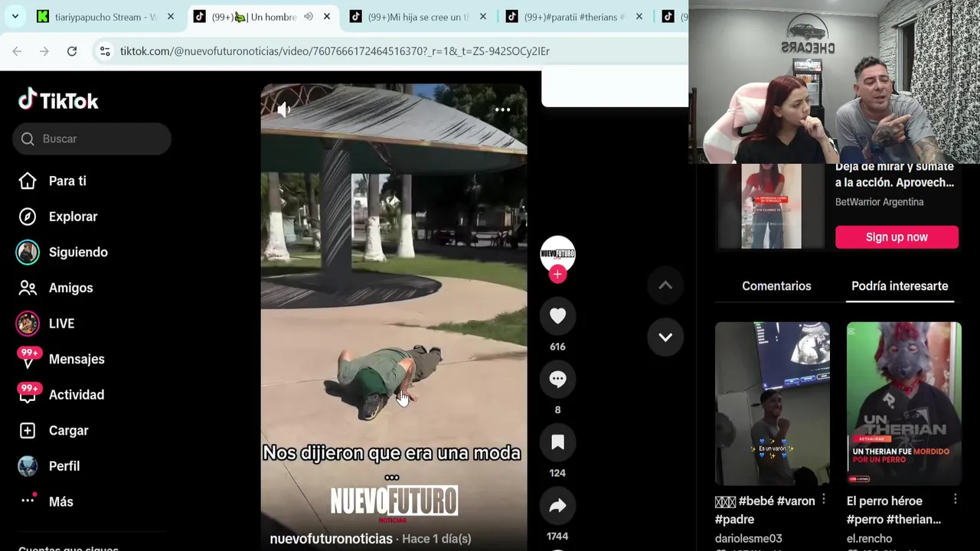Image resolution: width=980 pixels, height=551 pixels.
Task: Go to previous video with up chevron
Action: (665, 285)
